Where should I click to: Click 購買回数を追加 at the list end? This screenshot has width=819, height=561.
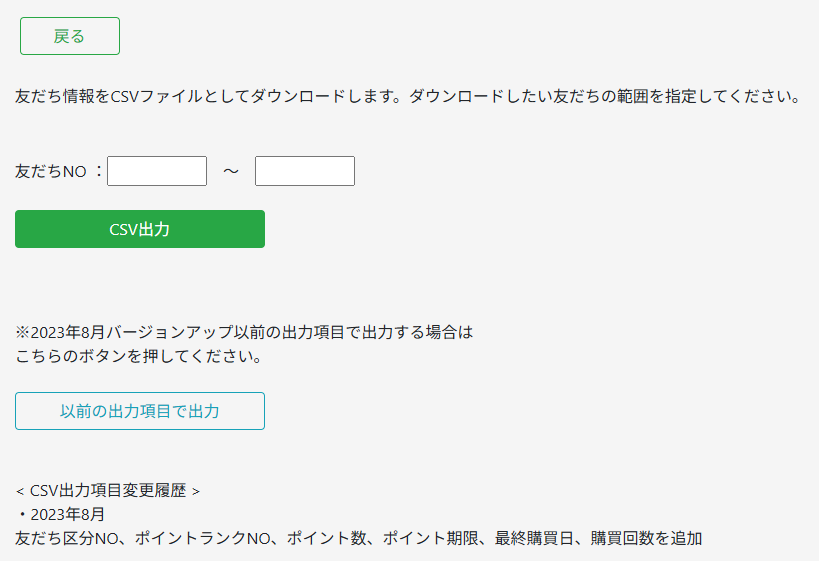(x=646, y=538)
